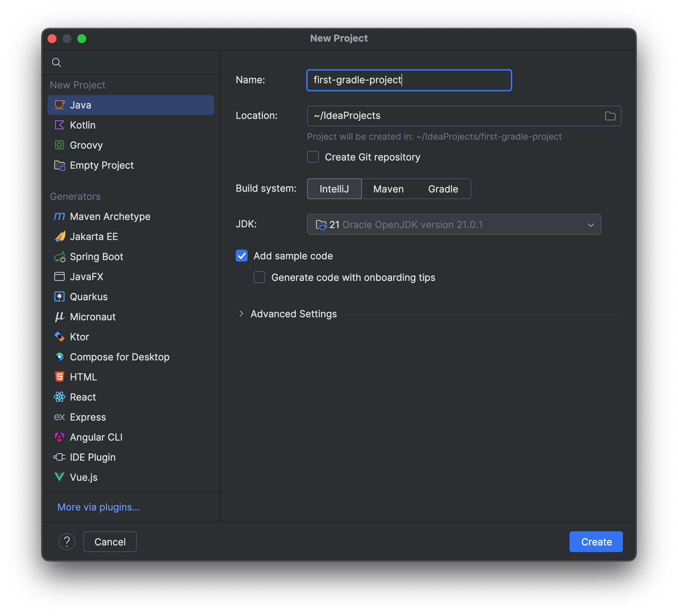This screenshot has height=616, width=678.
Task: Enable Generate code with onboarding tips
Action: (x=259, y=278)
